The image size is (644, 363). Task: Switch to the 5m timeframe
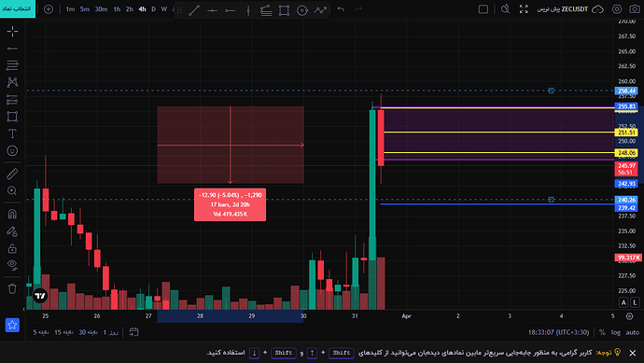coord(85,9)
